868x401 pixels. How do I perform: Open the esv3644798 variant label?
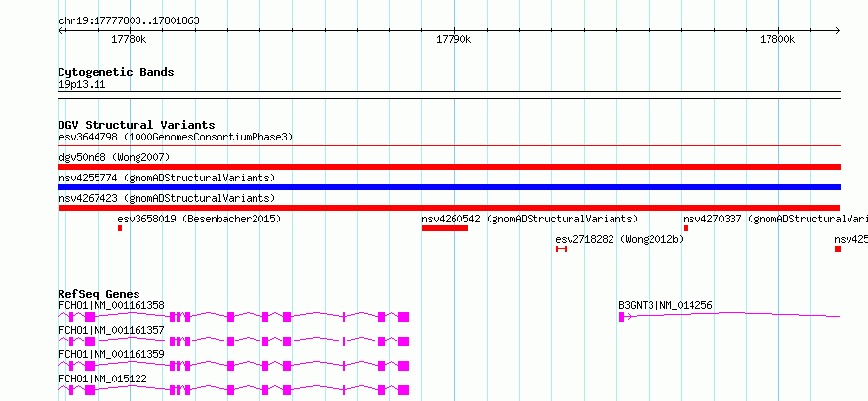point(176,137)
